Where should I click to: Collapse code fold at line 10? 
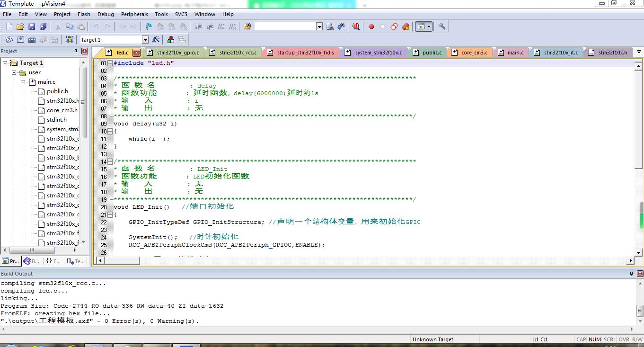(x=110, y=131)
